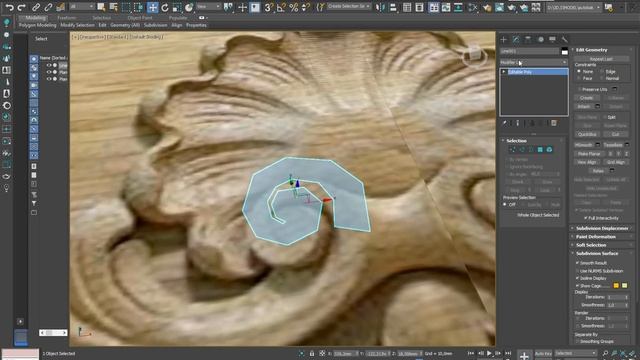Click the Undo arrow icon

tap(9, 7)
